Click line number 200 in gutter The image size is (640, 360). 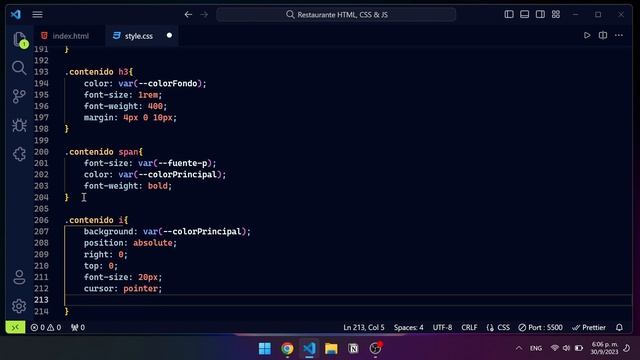(x=41, y=152)
